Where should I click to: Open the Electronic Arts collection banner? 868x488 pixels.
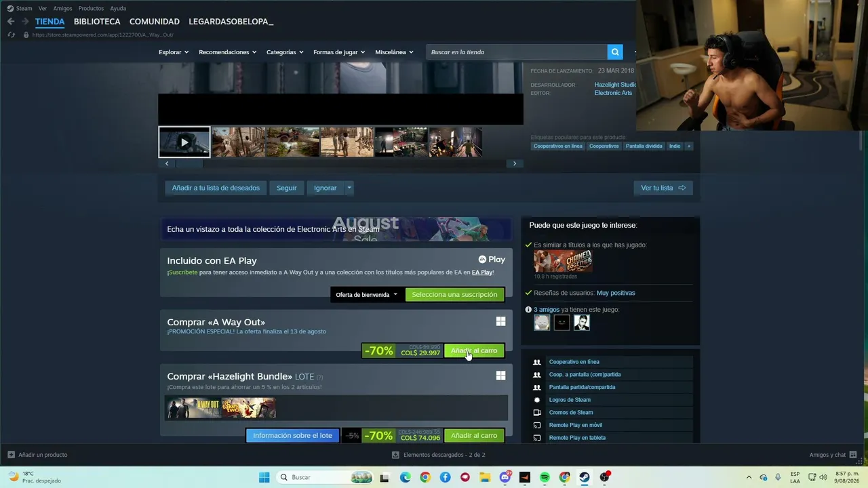point(336,229)
